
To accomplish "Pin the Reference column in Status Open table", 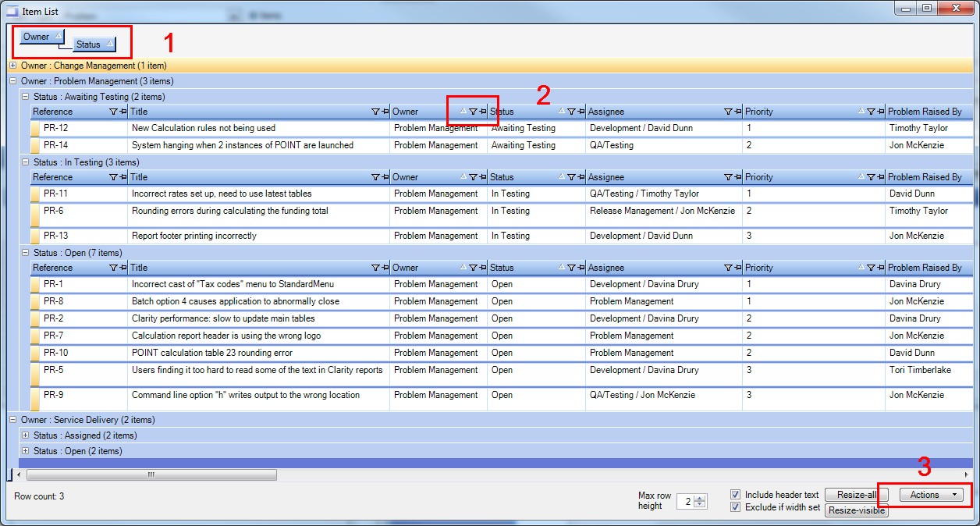I will point(123,268).
